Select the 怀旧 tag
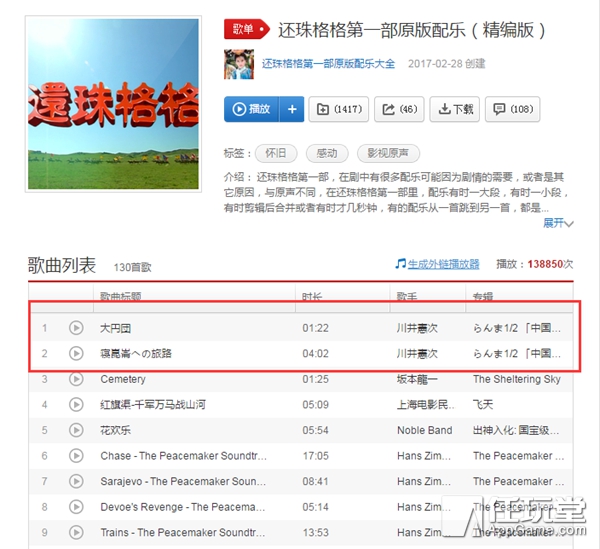Screen dimensions: 600x549 276,153
